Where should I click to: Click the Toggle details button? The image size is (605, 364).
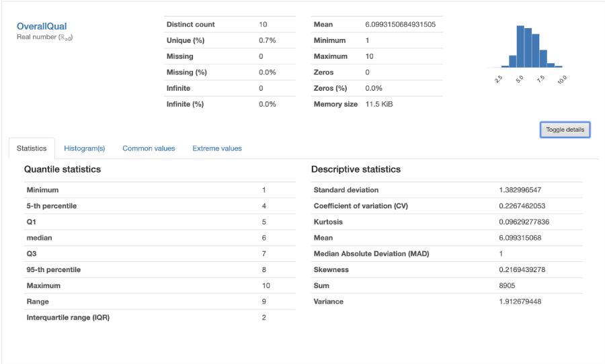point(565,130)
